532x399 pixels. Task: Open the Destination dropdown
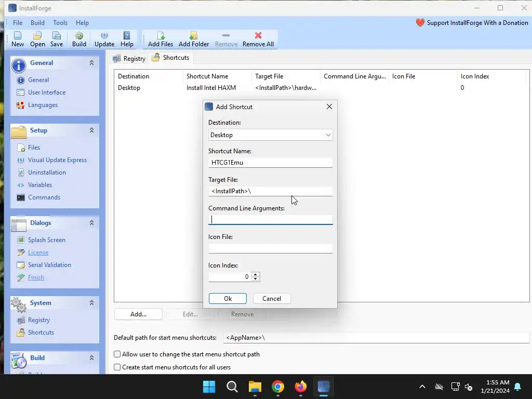(x=270, y=135)
